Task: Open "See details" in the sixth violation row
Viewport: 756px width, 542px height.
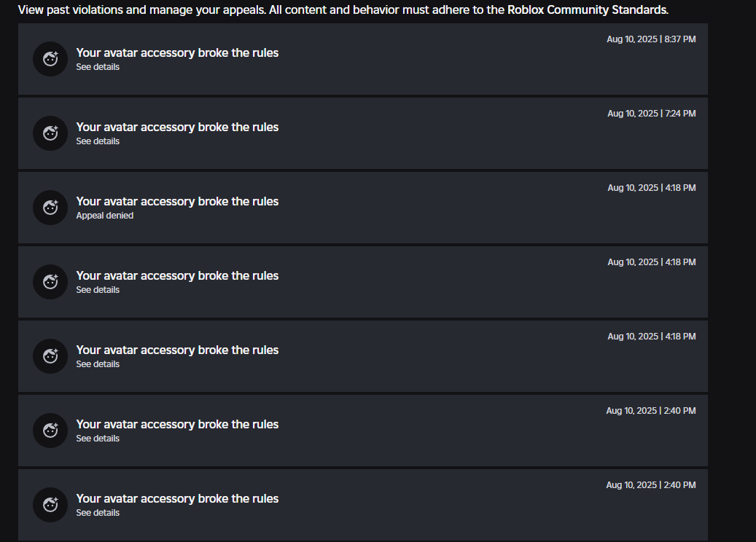Action: [98, 439]
